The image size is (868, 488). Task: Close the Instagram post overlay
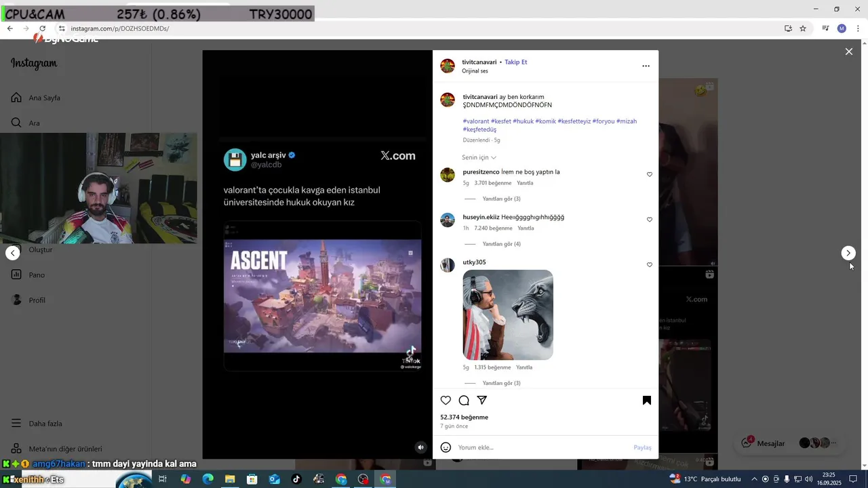pos(848,52)
